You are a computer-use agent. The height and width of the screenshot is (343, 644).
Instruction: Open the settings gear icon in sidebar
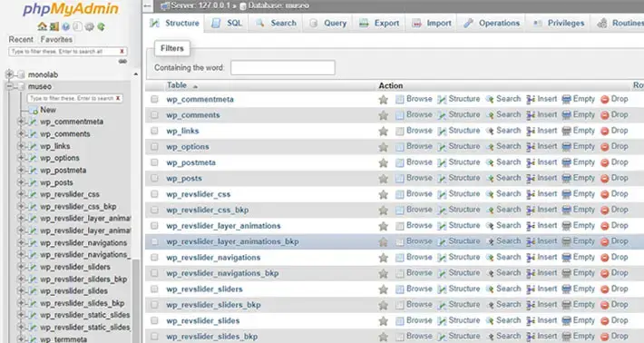(x=89, y=26)
